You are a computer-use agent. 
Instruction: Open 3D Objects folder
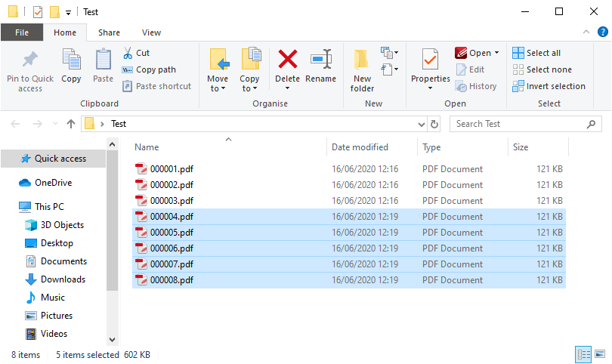(x=54, y=225)
